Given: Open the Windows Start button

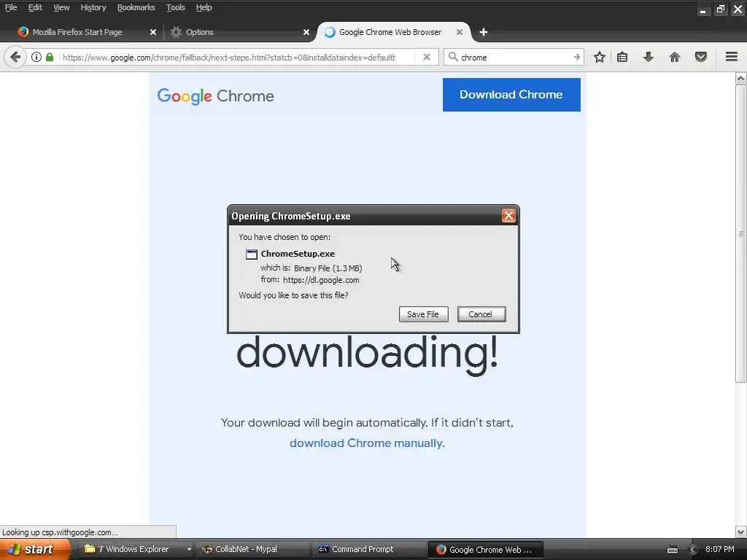Looking at the screenshot, I should tap(34, 549).
